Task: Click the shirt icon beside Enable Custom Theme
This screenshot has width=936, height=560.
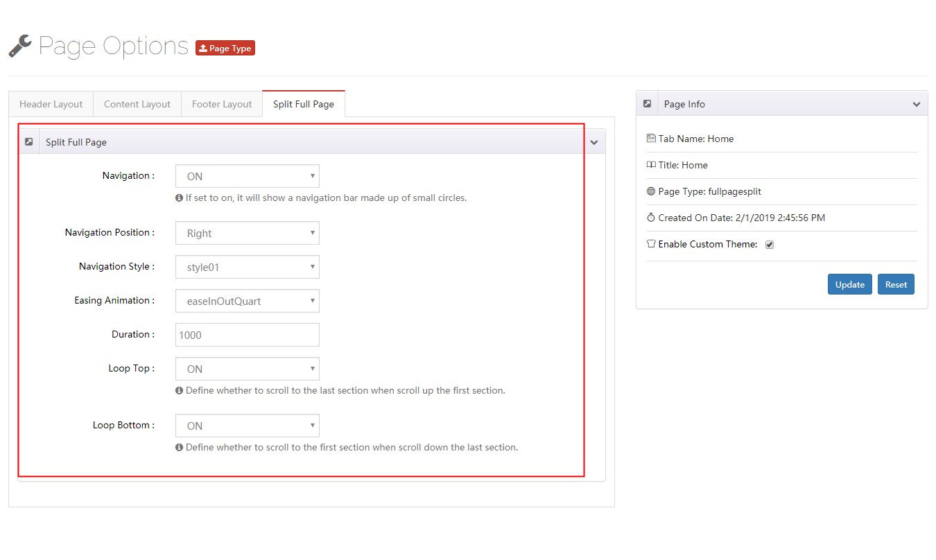Action: [x=651, y=244]
